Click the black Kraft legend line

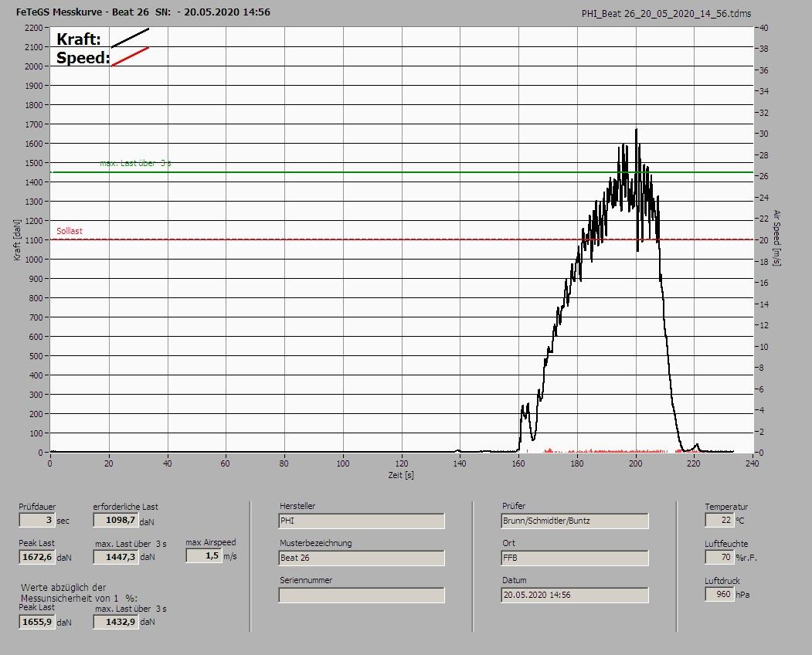130,38
